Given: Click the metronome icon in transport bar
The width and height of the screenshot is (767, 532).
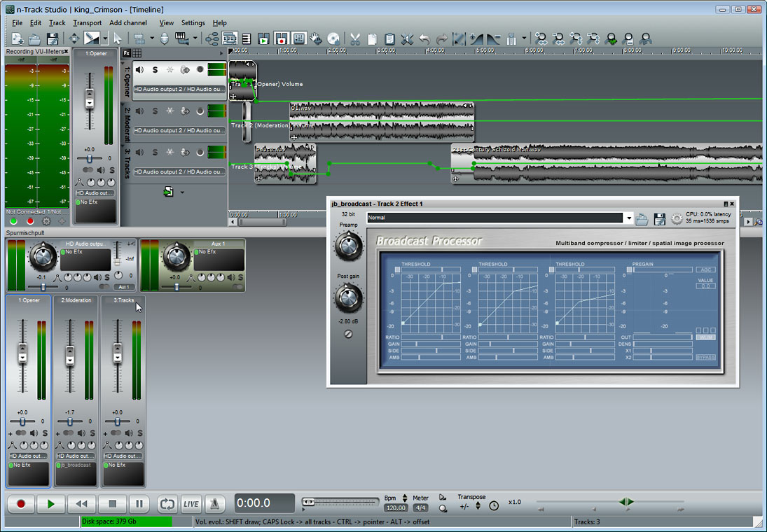Looking at the screenshot, I should (214, 503).
